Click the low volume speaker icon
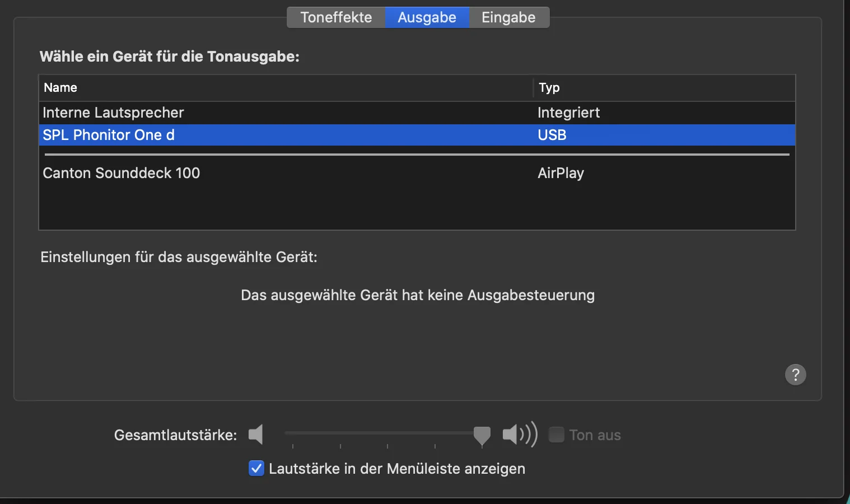 click(x=256, y=435)
